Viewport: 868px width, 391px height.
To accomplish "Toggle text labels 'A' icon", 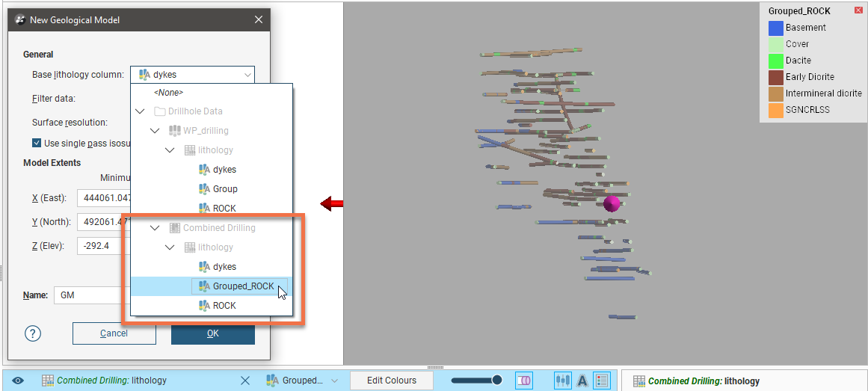I will (x=582, y=381).
